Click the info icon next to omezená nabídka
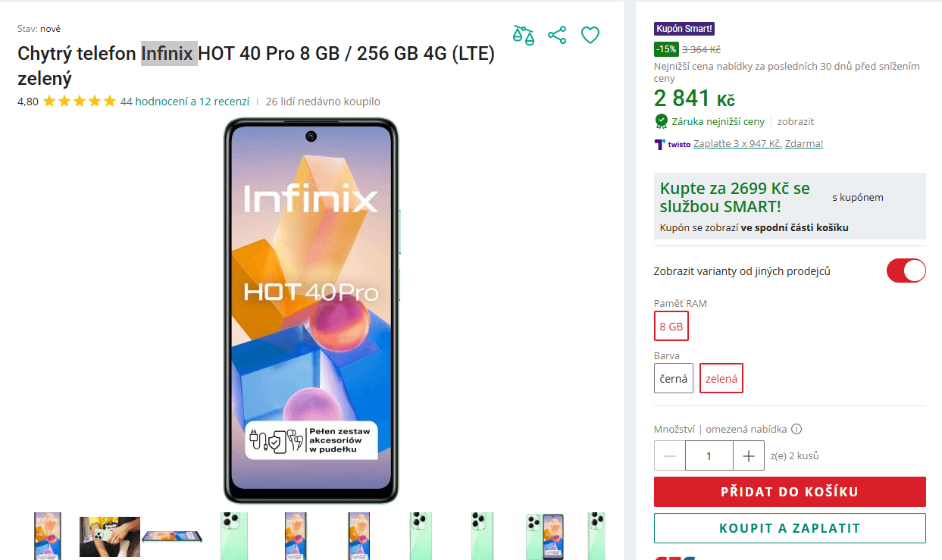Image resolution: width=942 pixels, height=560 pixels. (796, 429)
